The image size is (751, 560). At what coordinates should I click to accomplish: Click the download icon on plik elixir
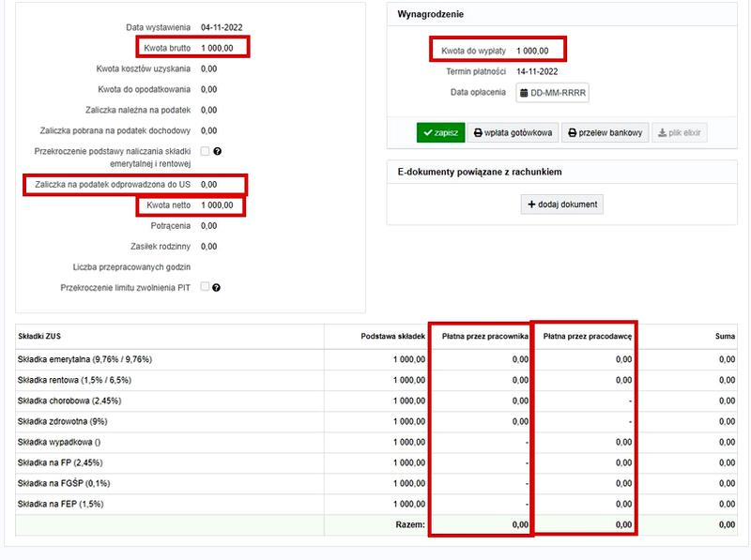[662, 132]
